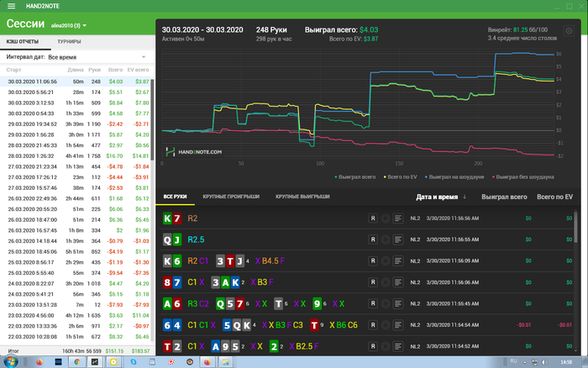Select session 29.03.2020 19:34:52
The image size is (588, 368).
pos(76,124)
